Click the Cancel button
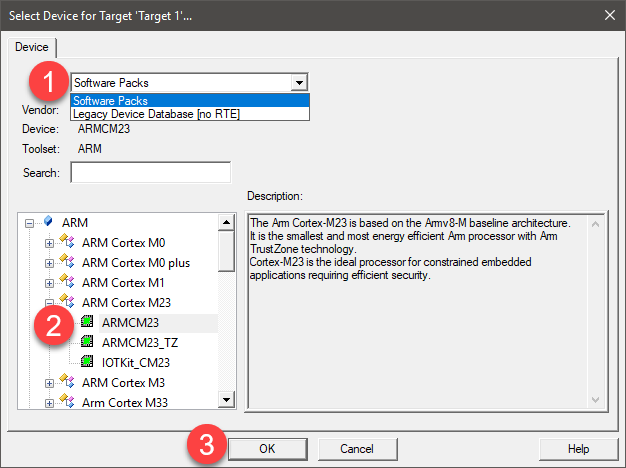626x468 pixels. click(357, 449)
